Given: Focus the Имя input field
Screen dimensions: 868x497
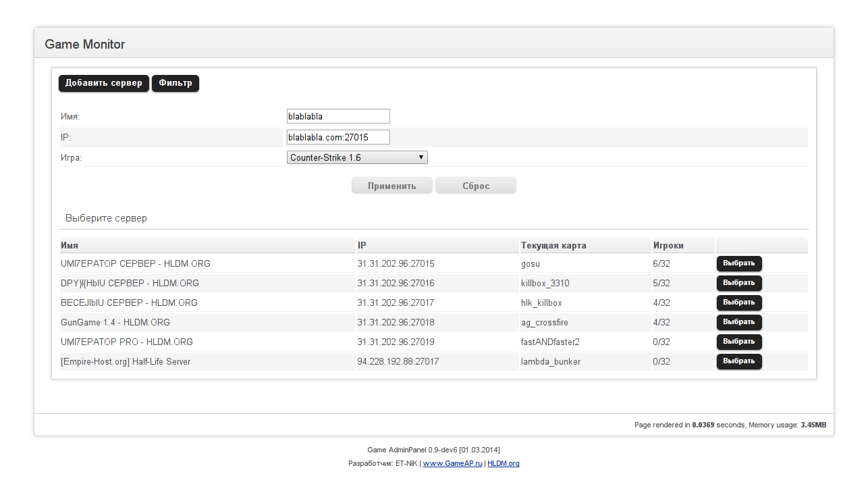Looking at the screenshot, I should (338, 116).
